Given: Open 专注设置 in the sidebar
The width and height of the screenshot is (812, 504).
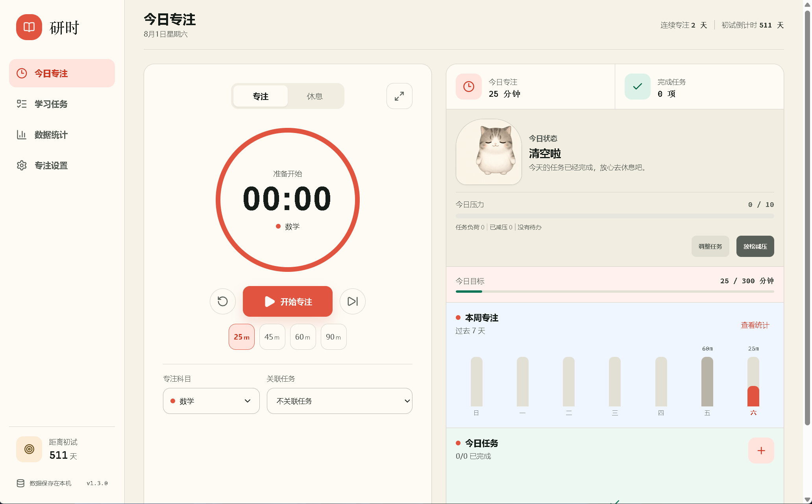Looking at the screenshot, I should (62, 165).
